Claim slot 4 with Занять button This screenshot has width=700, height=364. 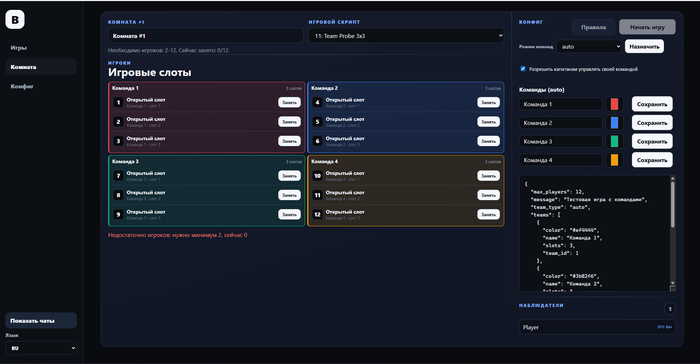488,102
